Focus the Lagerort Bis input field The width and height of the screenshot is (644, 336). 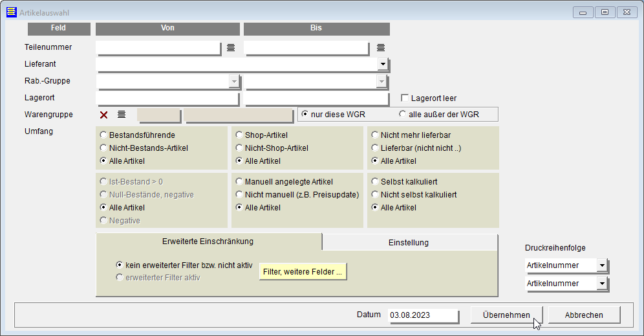[x=316, y=98]
